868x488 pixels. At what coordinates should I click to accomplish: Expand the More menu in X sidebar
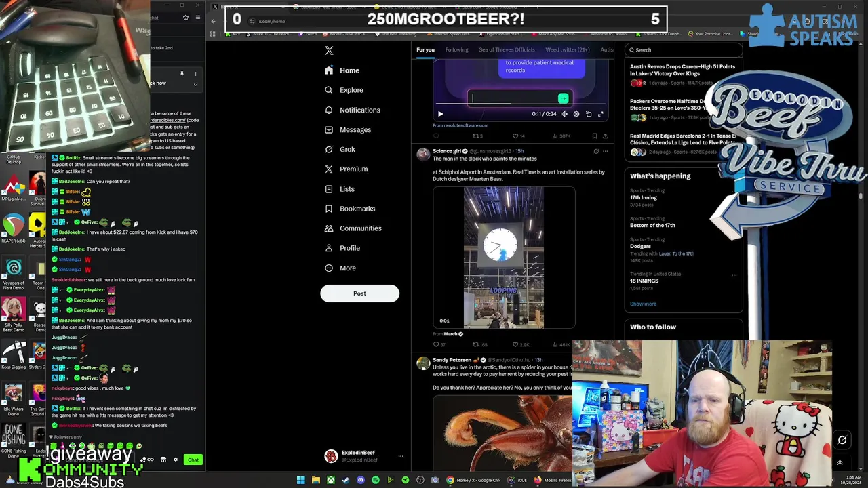point(340,268)
